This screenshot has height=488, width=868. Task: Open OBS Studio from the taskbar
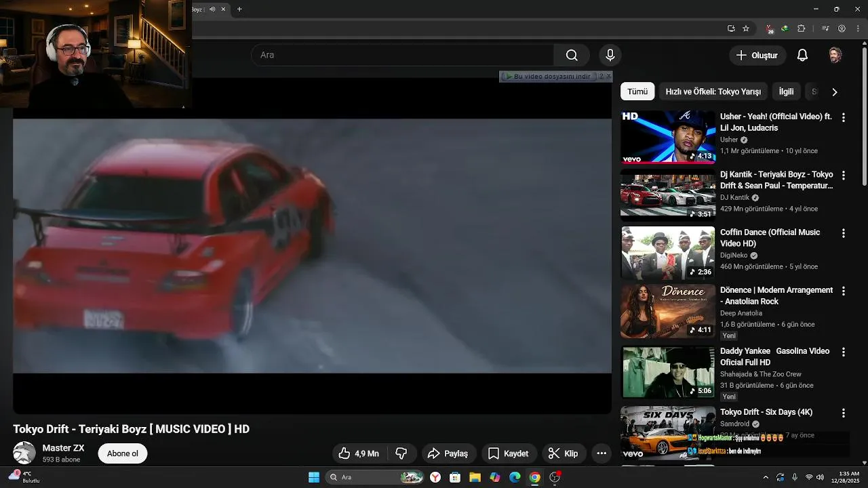[x=555, y=477]
